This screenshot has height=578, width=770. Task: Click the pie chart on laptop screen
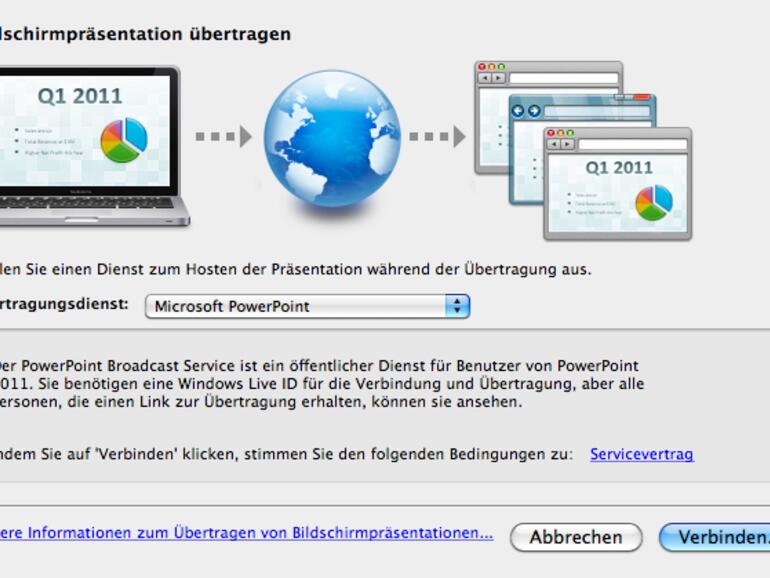[x=124, y=140]
